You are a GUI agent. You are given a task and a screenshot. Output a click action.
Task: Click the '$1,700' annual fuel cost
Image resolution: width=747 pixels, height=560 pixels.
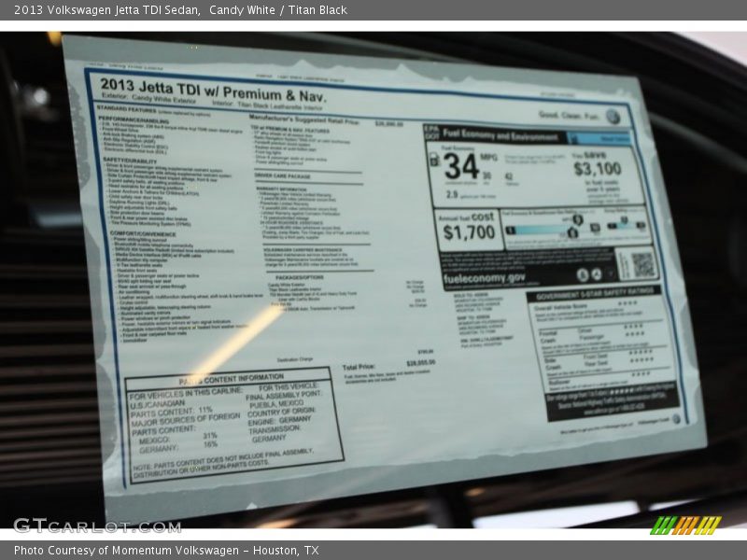[469, 232]
